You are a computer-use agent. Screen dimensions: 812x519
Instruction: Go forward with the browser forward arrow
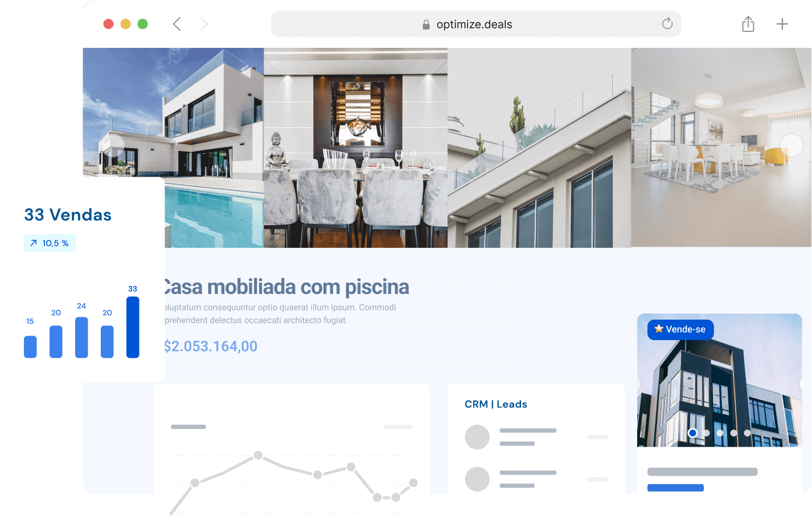[x=204, y=24]
